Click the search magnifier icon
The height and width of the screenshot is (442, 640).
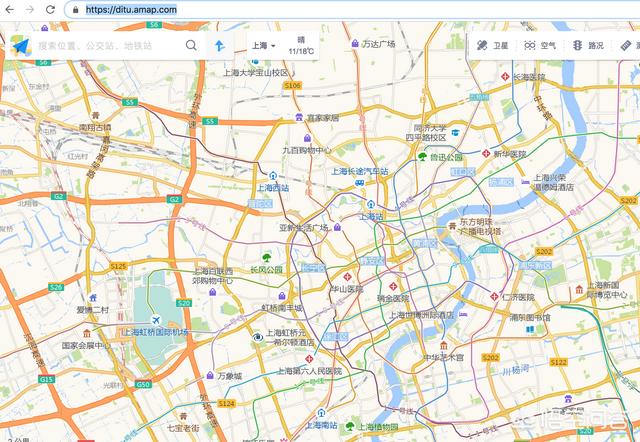(x=191, y=46)
